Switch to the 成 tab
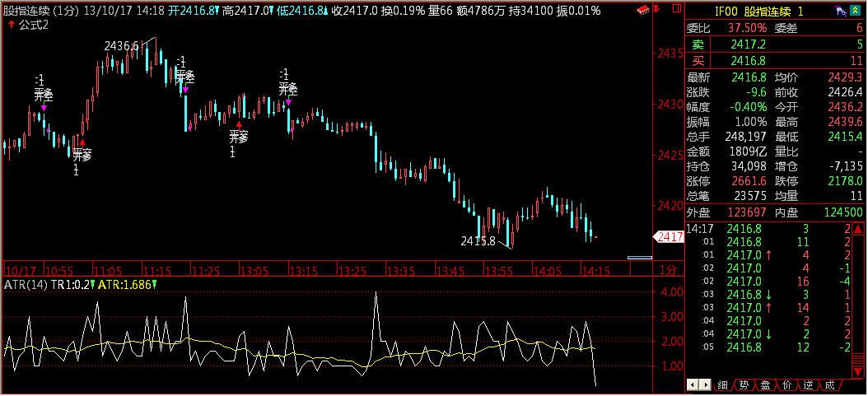Image resolution: width=868 pixels, height=396 pixels. click(829, 385)
